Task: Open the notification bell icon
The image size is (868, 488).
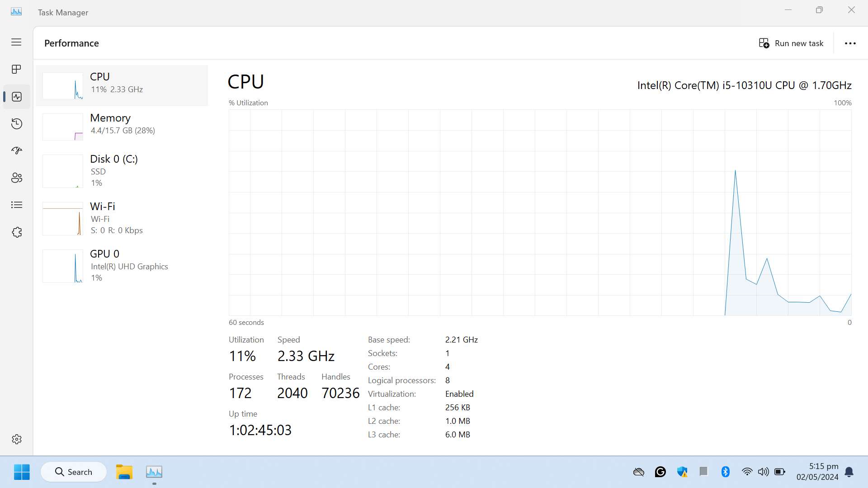Action: click(x=849, y=472)
